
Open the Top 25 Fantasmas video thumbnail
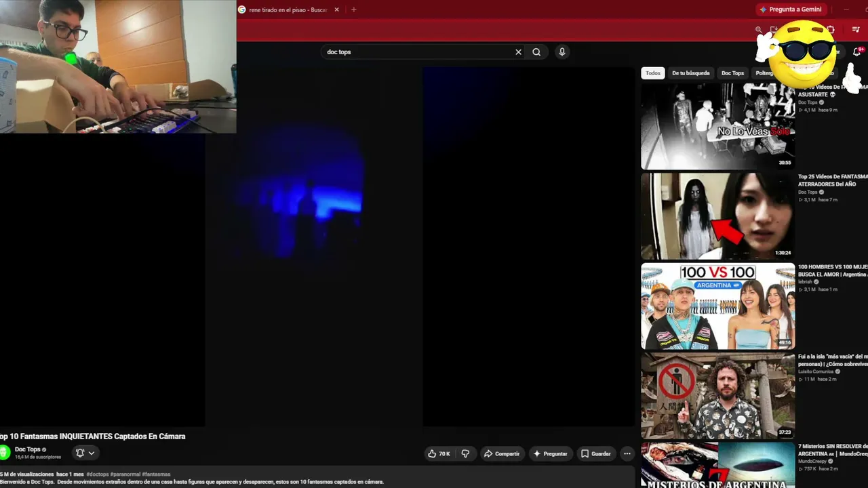(x=717, y=216)
